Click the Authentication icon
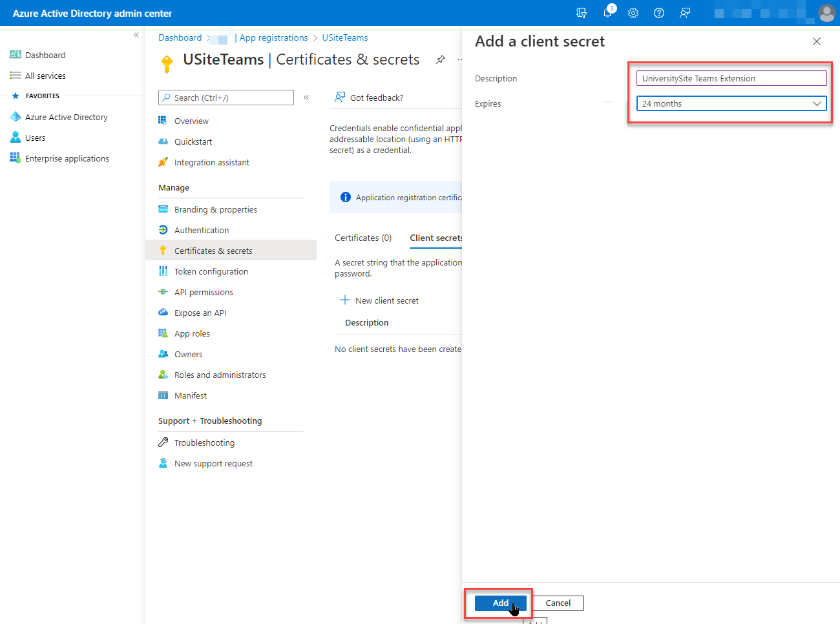840x624 pixels. [x=163, y=230]
